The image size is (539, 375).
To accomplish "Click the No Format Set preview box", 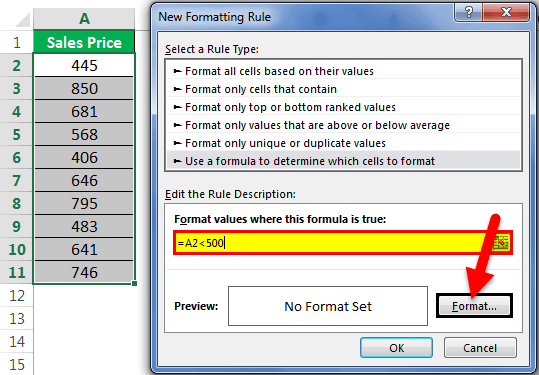I will tap(328, 306).
